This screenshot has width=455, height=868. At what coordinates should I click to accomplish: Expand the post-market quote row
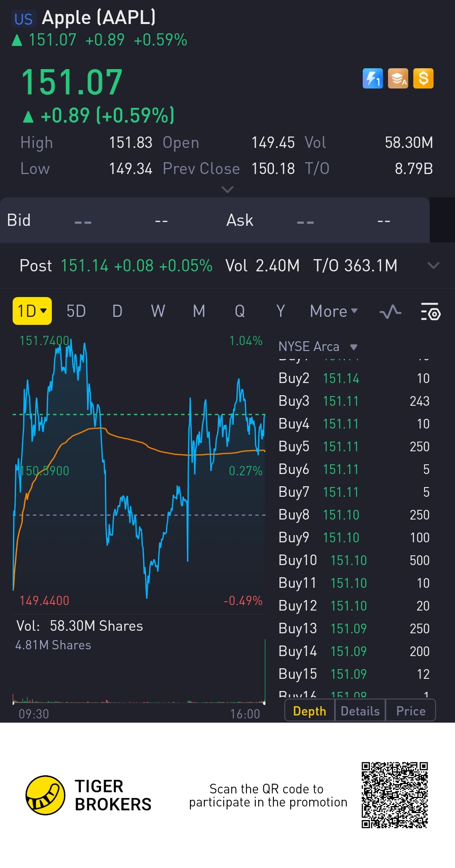point(433,265)
